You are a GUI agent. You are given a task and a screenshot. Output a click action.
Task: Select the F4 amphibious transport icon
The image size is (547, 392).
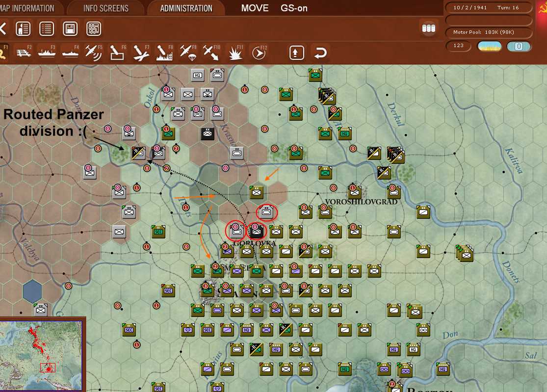[x=70, y=52]
